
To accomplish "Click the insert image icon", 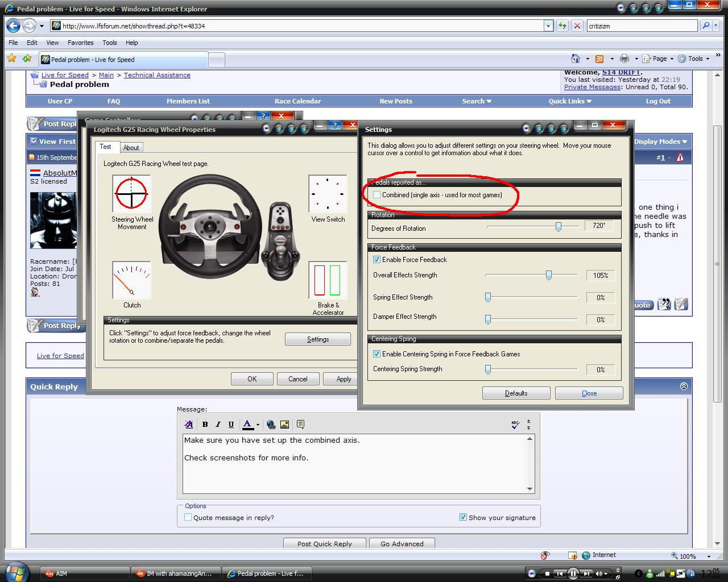I will click(x=284, y=425).
